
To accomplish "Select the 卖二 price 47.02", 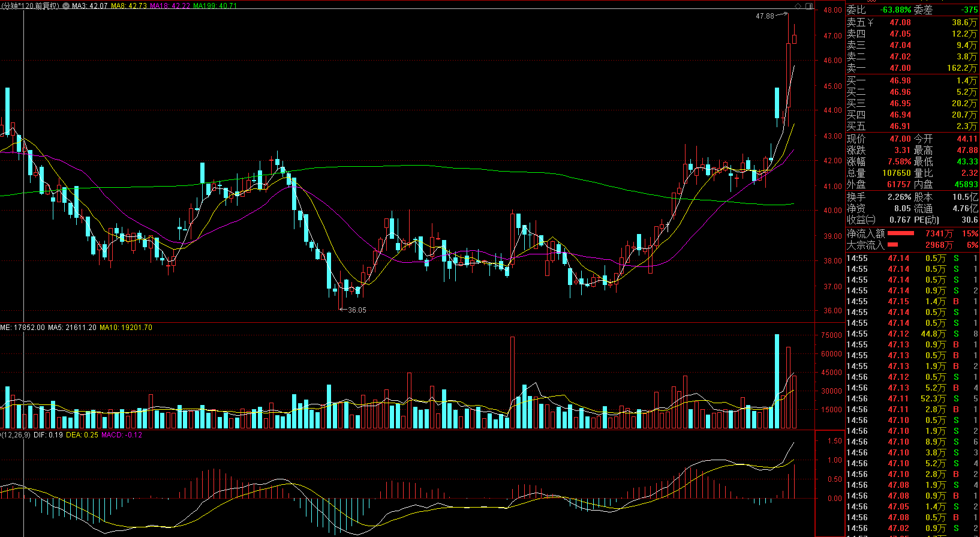I will pyautogui.click(x=900, y=56).
